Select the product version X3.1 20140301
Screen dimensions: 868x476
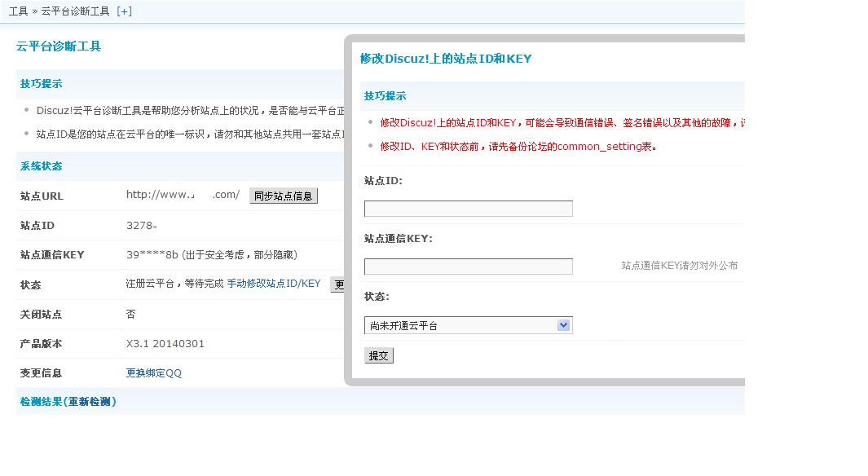165,344
